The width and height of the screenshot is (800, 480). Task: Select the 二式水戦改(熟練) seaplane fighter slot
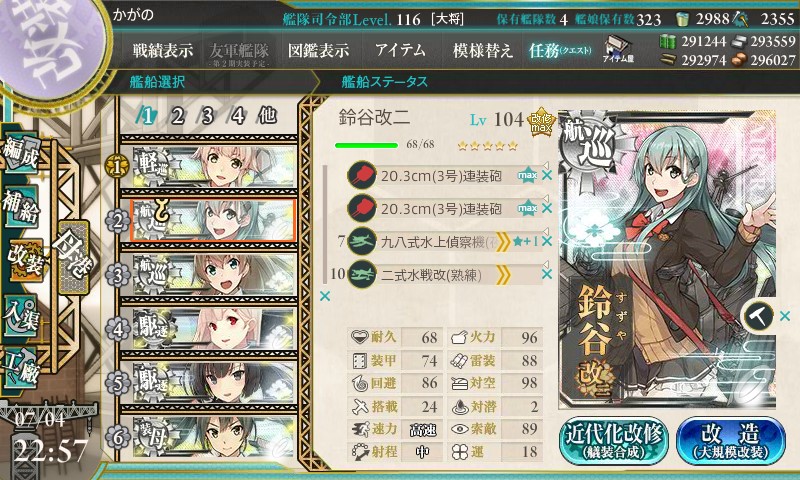(443, 275)
